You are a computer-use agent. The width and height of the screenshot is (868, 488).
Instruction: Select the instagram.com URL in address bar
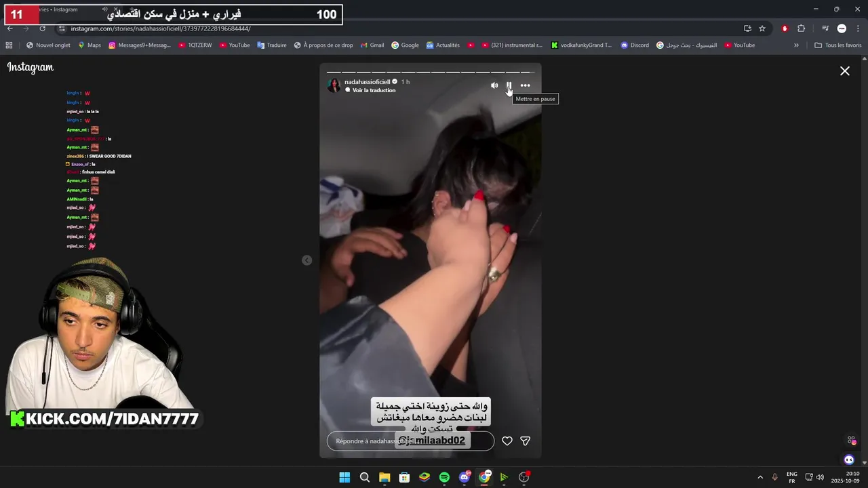[x=161, y=28]
